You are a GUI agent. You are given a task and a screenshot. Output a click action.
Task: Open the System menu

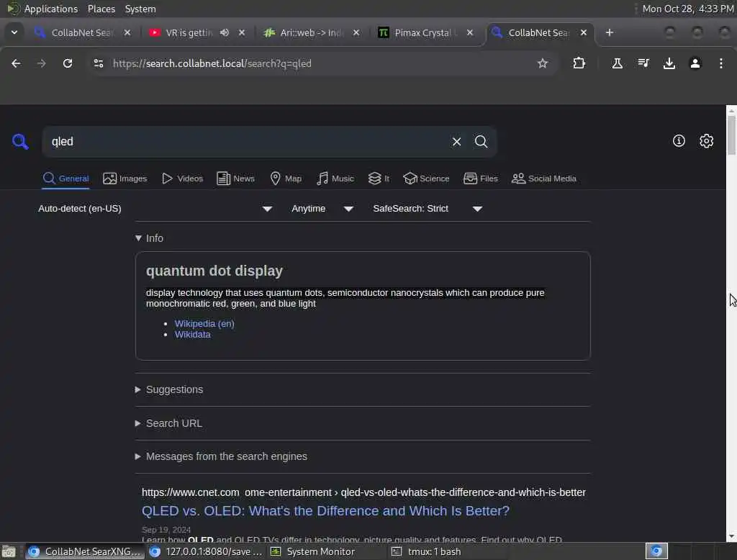point(140,9)
